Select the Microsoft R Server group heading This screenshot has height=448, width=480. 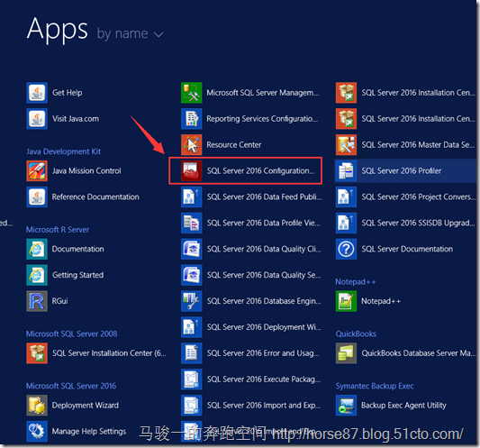point(58,230)
